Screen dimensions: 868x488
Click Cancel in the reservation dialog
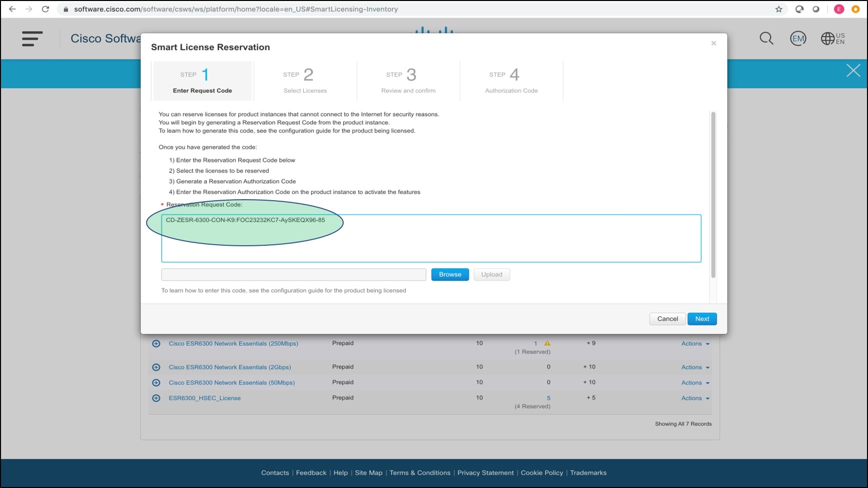coord(667,319)
